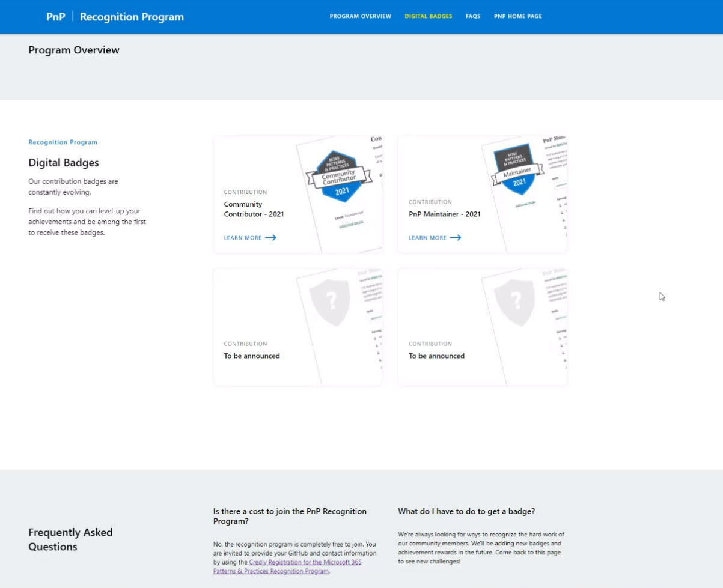Click the PnP logo in the header
The height and width of the screenshot is (588, 723).
point(56,16)
